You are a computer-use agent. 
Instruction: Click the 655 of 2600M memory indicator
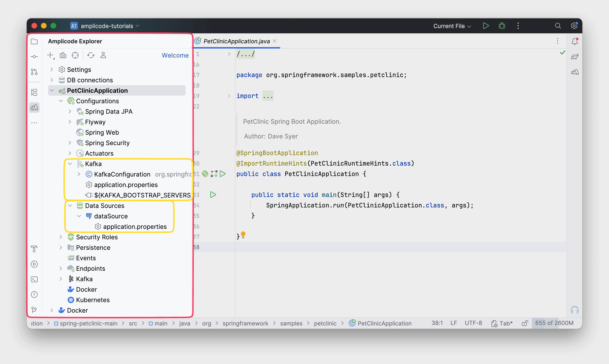click(554, 323)
